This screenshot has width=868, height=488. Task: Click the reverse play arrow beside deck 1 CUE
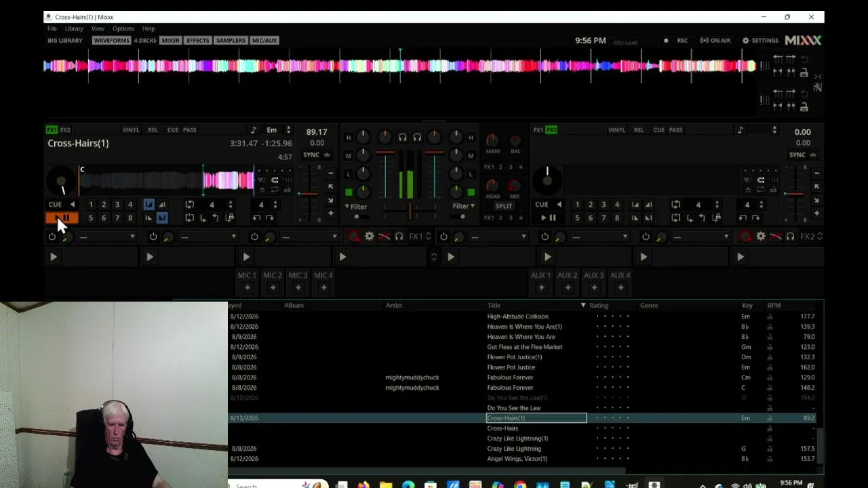(x=72, y=204)
